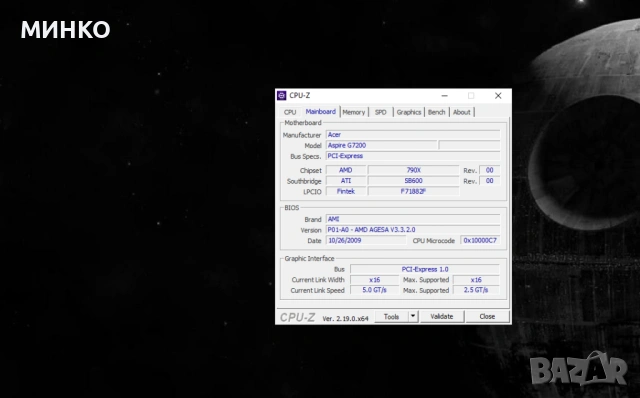Click the Southbridge model SB600 field

tap(413, 181)
